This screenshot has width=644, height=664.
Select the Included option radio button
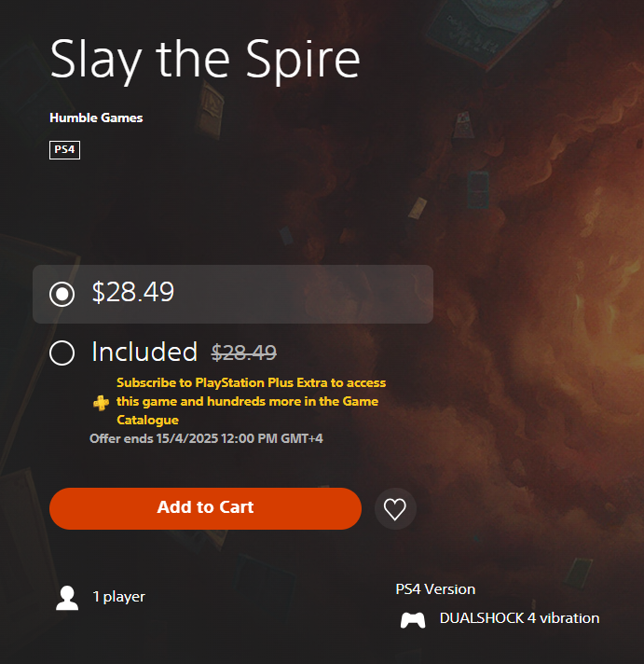pyautogui.click(x=62, y=353)
